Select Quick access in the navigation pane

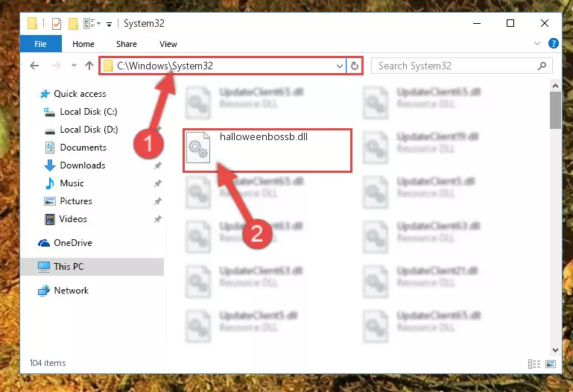(x=80, y=94)
